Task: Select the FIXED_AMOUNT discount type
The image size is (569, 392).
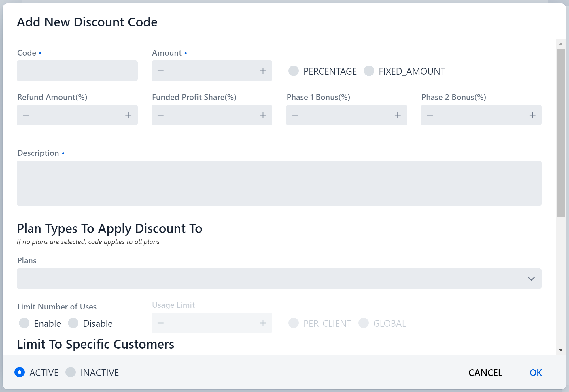Action: click(x=369, y=71)
